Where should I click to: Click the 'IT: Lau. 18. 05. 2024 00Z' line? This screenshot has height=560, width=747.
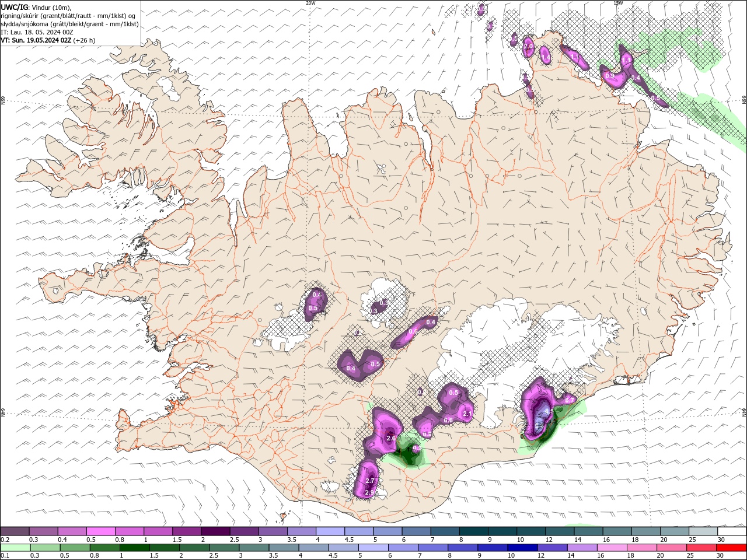tap(37, 32)
